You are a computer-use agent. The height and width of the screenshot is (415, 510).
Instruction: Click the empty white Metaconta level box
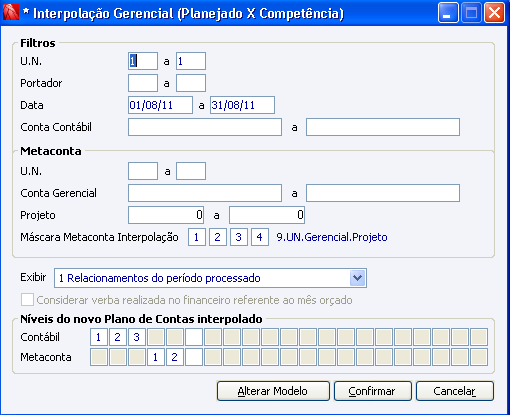point(194,357)
